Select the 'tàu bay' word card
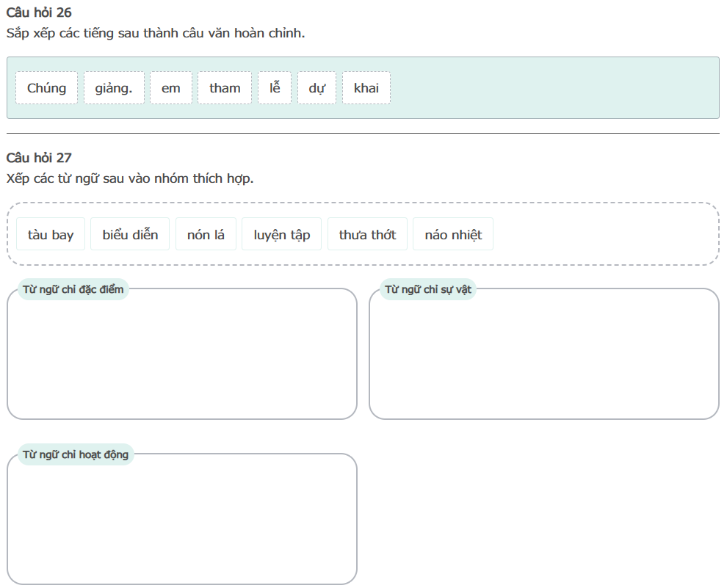The width and height of the screenshot is (727, 588). click(x=51, y=234)
